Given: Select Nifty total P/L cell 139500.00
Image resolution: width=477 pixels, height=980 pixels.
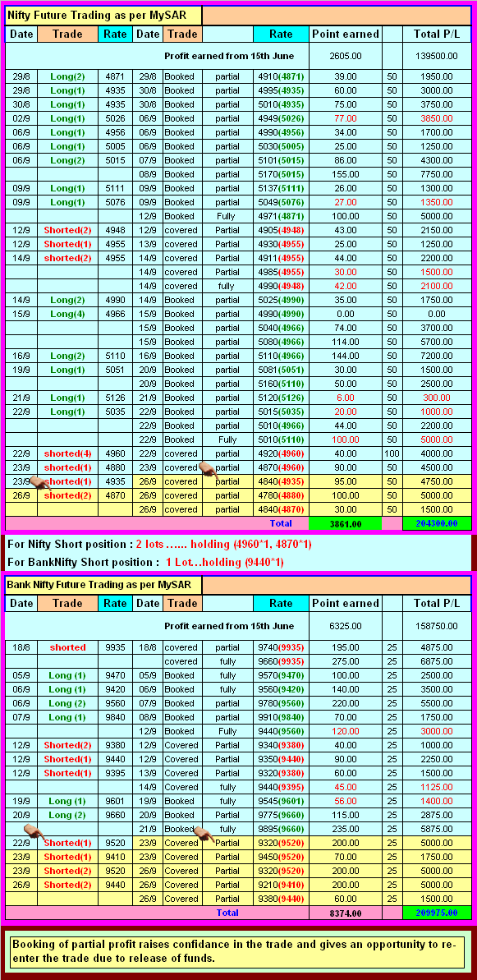Looking at the screenshot, I should click(x=436, y=56).
